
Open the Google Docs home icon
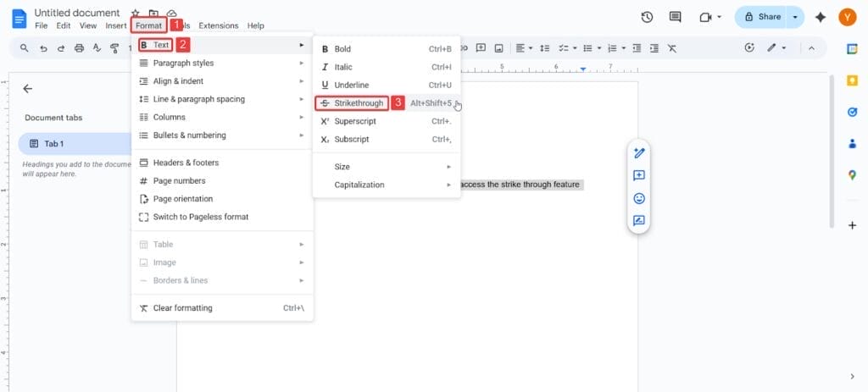19,19
